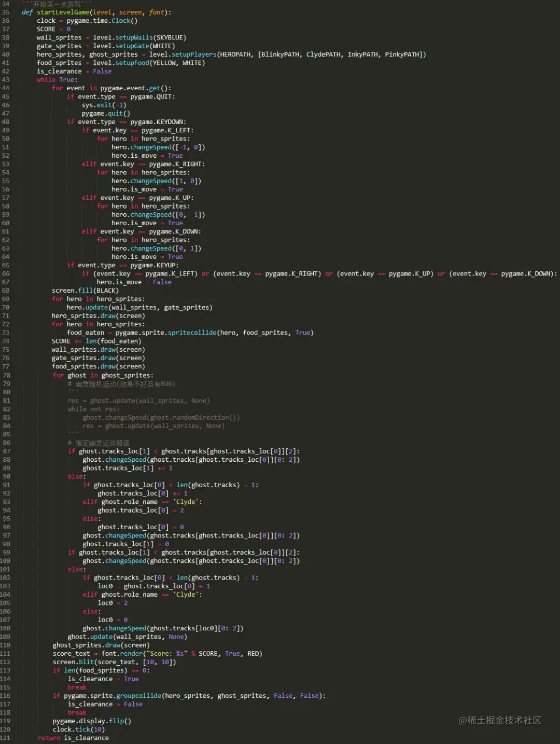Viewport: 560px width, 744px height.
Task: Click the 'pygame.K_DOWN:' elif on line 61
Action: point(142,231)
